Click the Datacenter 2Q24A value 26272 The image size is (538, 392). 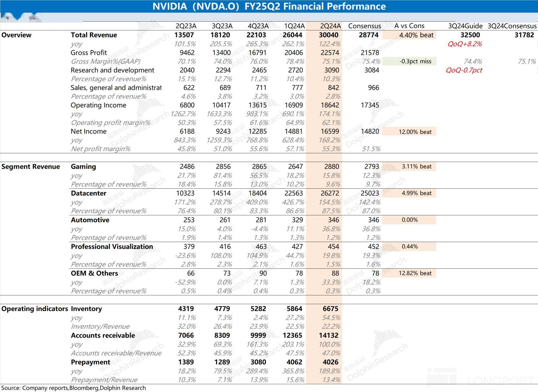coord(330,193)
